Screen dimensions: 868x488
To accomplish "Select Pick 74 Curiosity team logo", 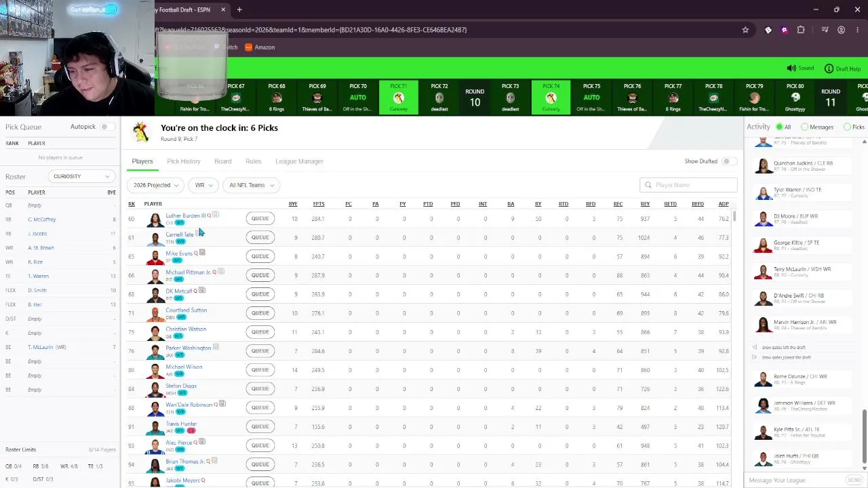I will 551,98.
